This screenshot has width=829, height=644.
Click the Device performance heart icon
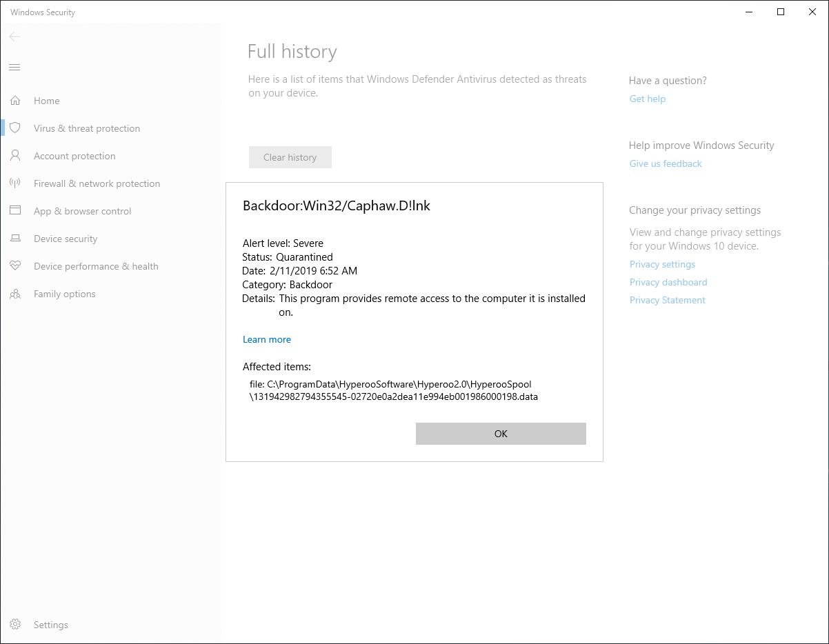[15, 266]
